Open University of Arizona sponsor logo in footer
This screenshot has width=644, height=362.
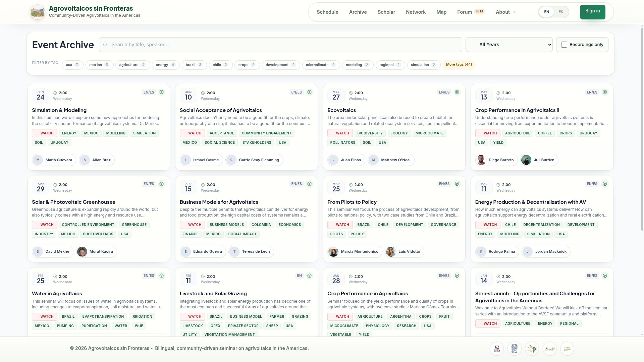[x=497, y=349]
